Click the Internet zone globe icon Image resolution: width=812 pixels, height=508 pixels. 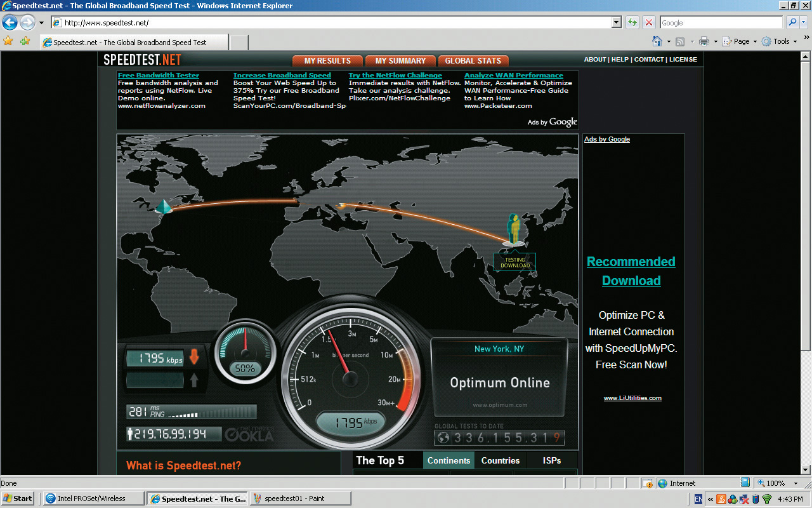pos(663,483)
